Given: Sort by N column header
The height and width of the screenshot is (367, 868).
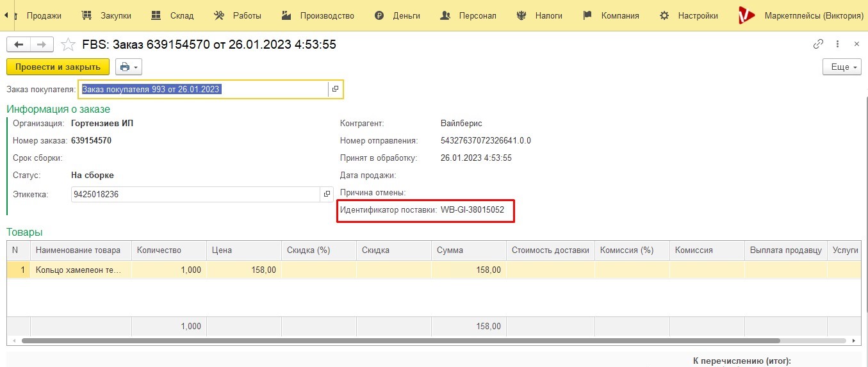Looking at the screenshot, I should click(19, 250).
